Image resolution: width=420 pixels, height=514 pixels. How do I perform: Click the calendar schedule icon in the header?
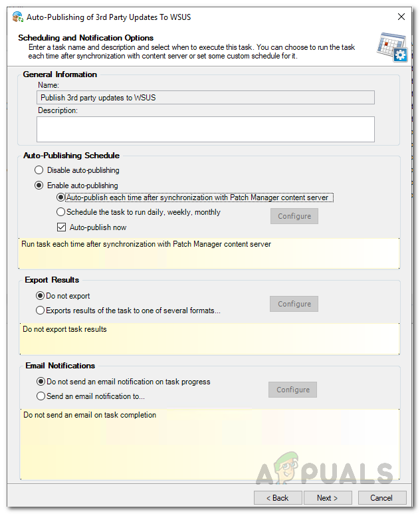391,46
